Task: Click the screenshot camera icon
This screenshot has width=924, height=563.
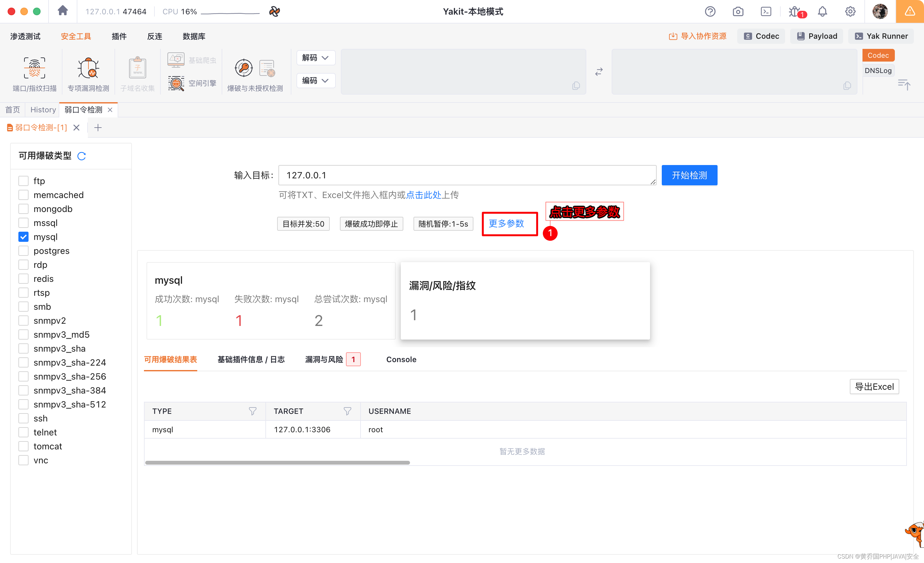Action: (738, 12)
